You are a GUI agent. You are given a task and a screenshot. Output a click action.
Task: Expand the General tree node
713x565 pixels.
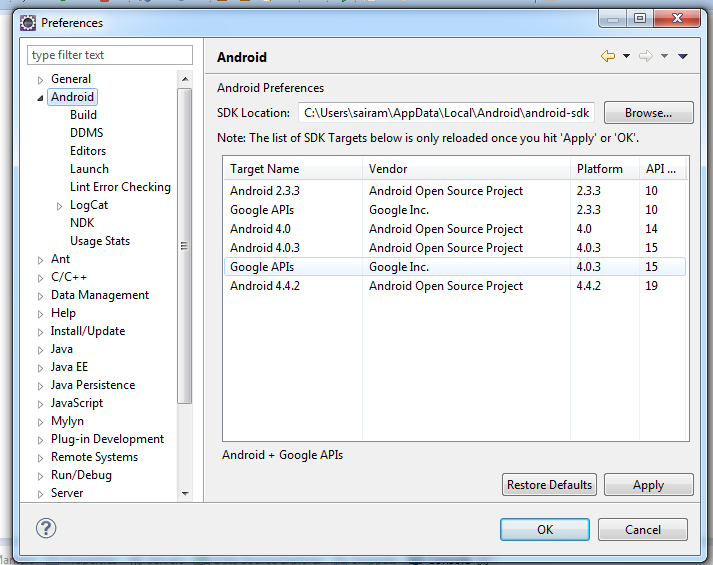[x=40, y=80]
